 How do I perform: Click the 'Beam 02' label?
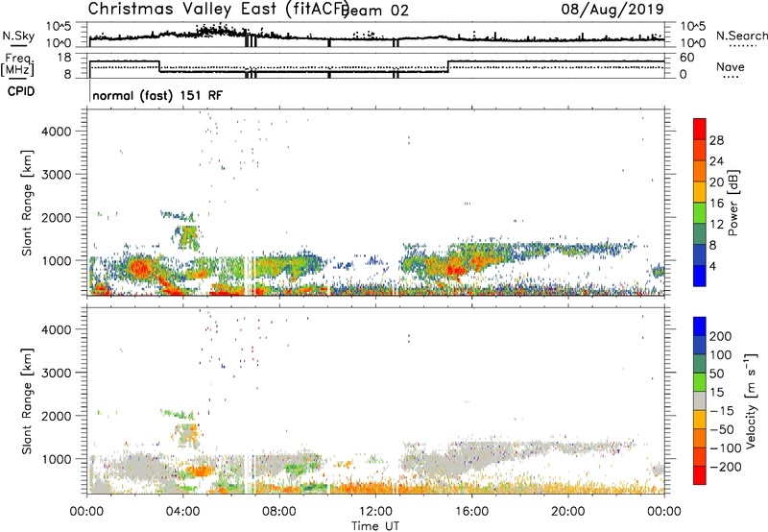pos(374,11)
